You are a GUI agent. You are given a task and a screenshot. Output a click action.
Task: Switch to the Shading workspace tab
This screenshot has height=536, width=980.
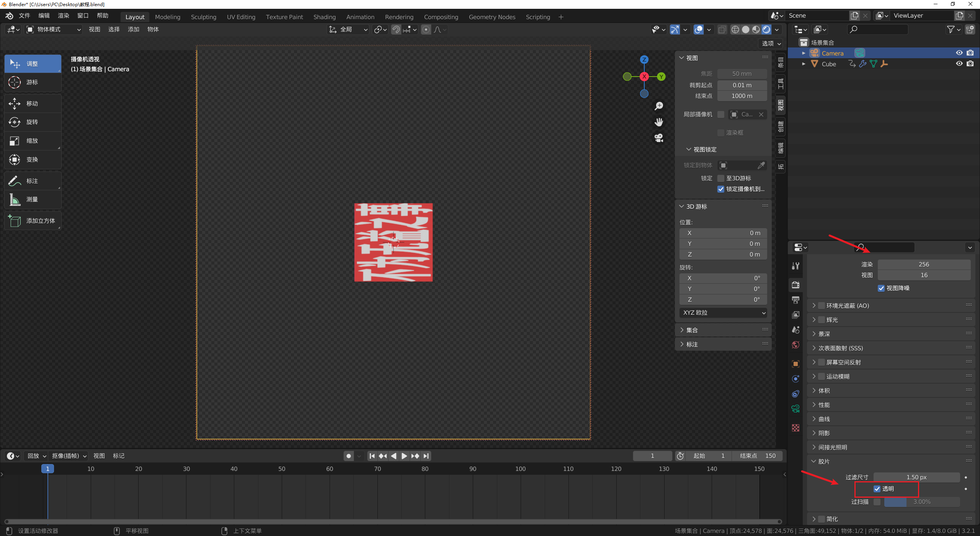[x=324, y=17]
